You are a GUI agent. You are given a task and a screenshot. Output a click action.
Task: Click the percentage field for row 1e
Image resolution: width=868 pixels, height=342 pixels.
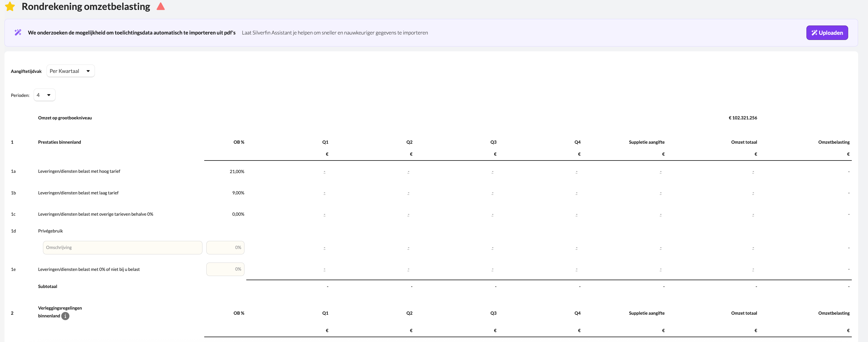click(225, 269)
